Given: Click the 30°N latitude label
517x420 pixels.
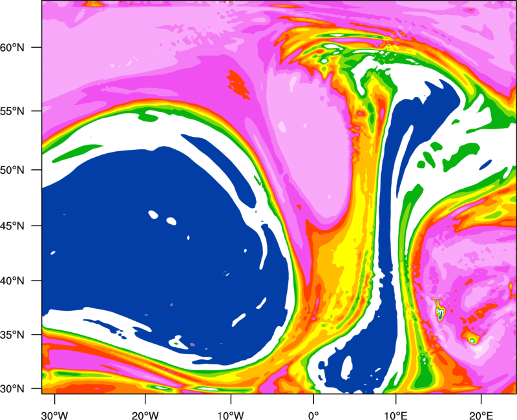Looking at the screenshot, I should pos(12,389).
